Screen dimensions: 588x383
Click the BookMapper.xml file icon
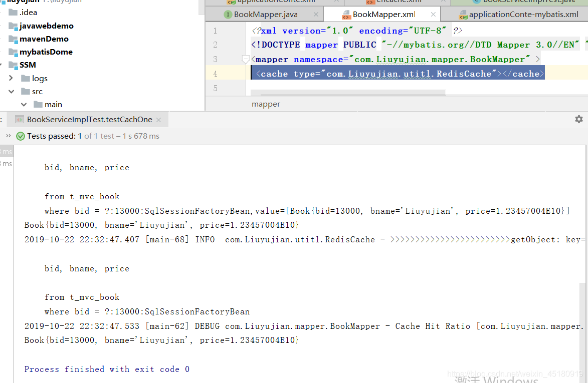(346, 15)
